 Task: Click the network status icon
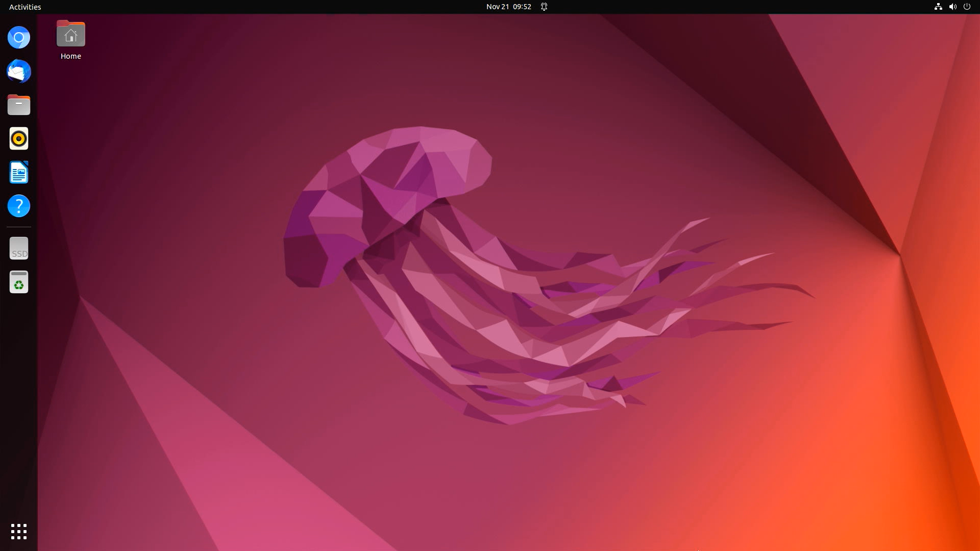click(938, 7)
